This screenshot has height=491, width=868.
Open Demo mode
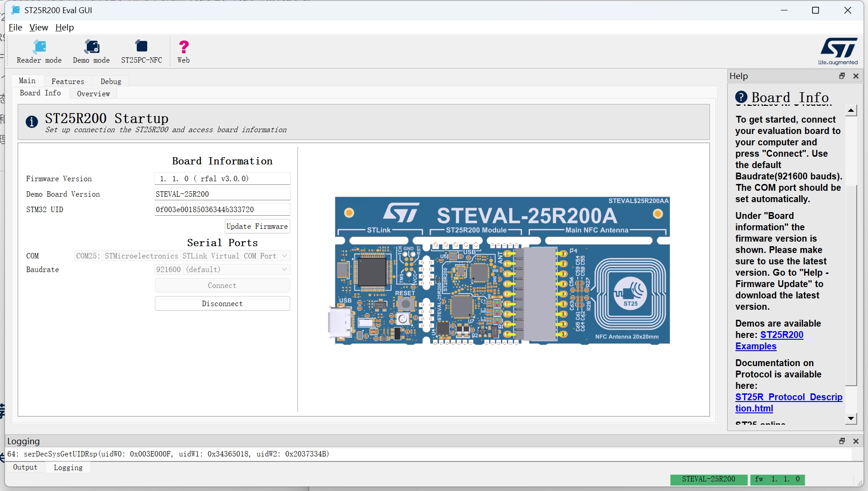(x=91, y=52)
